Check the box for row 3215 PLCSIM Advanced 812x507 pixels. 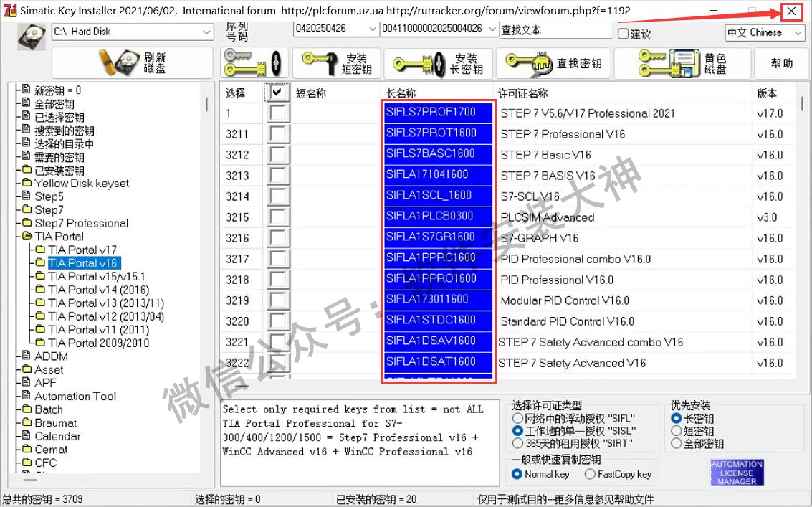[x=277, y=217]
